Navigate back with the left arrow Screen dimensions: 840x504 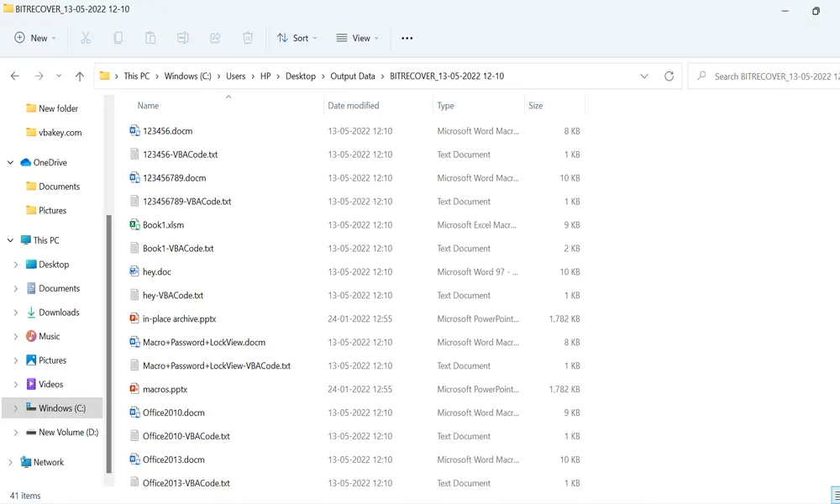point(14,76)
